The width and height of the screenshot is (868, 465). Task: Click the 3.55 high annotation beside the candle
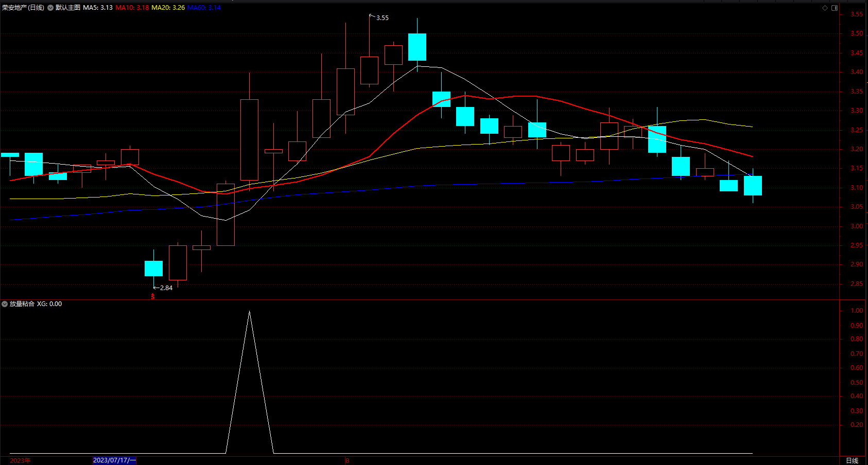coord(383,18)
